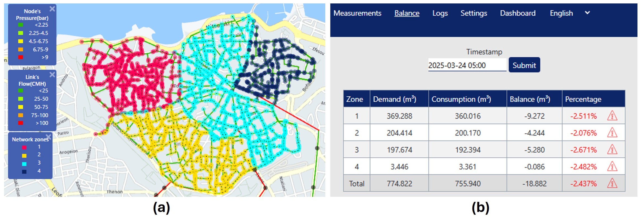This screenshot has height=220, width=644.
Task: Open the Balance page
Action: pyautogui.click(x=407, y=13)
